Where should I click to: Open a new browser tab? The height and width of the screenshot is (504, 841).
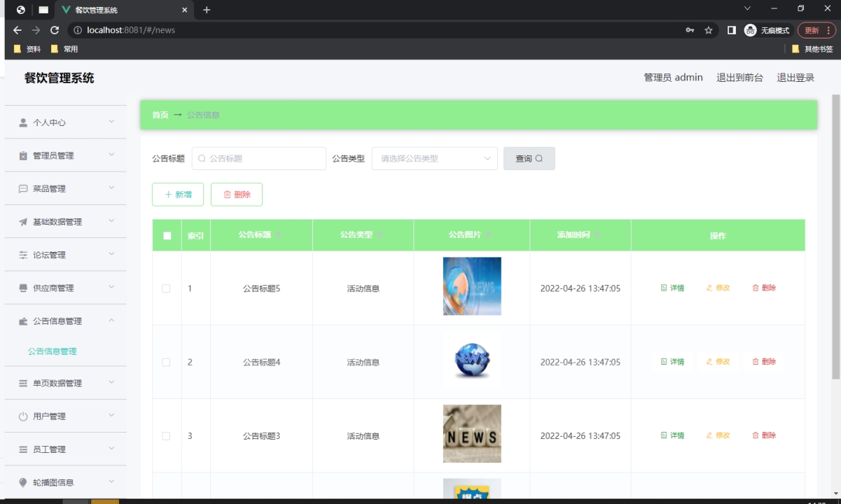click(x=207, y=10)
